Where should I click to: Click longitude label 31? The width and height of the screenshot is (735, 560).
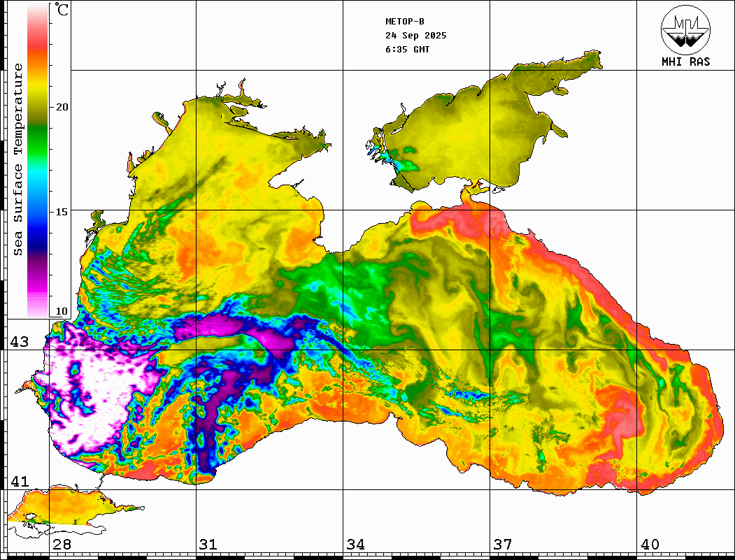point(208,545)
